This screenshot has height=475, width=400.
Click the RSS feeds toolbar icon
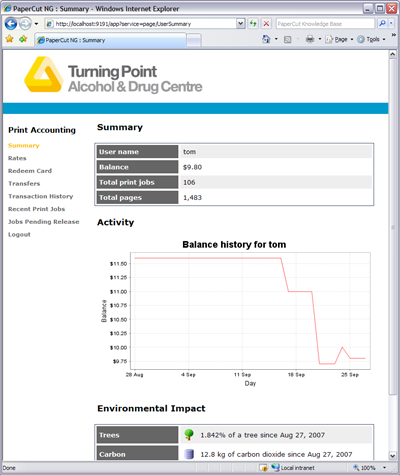point(287,40)
